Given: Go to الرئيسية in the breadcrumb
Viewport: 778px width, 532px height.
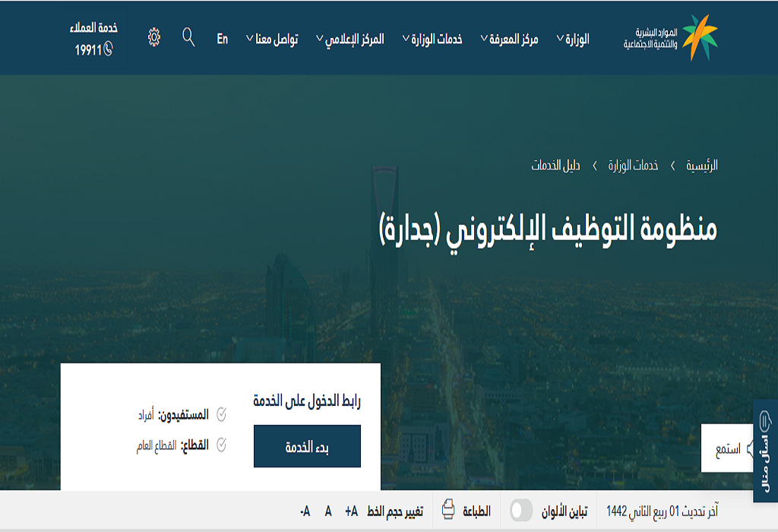Looking at the screenshot, I should (x=701, y=165).
